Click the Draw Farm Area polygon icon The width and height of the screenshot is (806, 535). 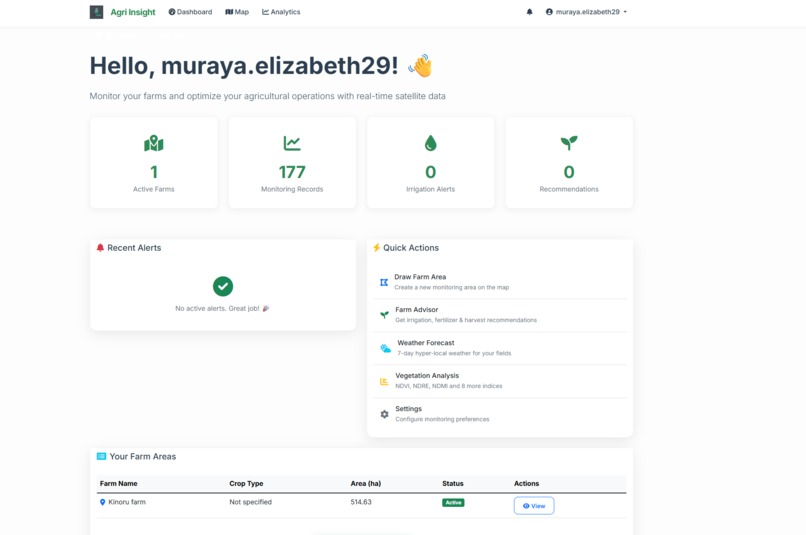coord(384,282)
